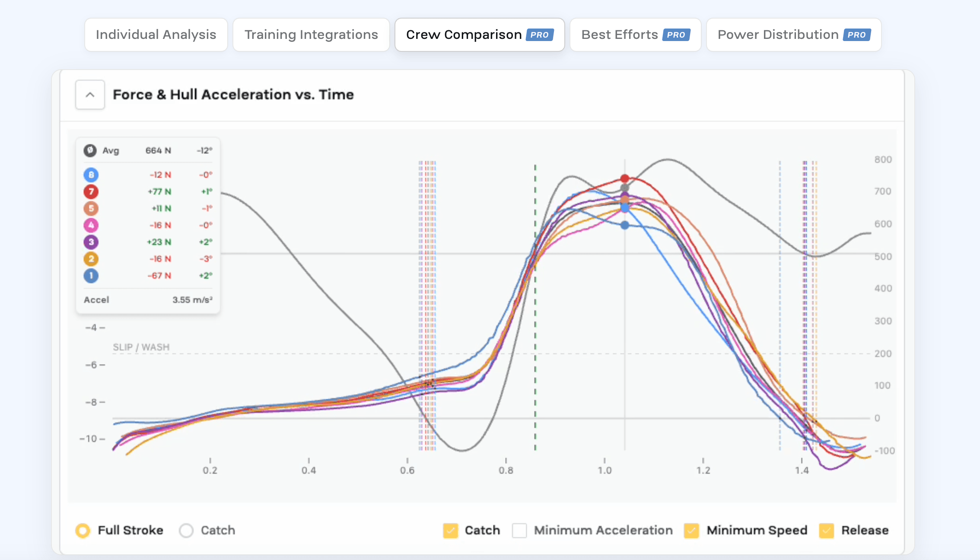Open the Best Efforts tab
980x560 pixels.
(635, 35)
